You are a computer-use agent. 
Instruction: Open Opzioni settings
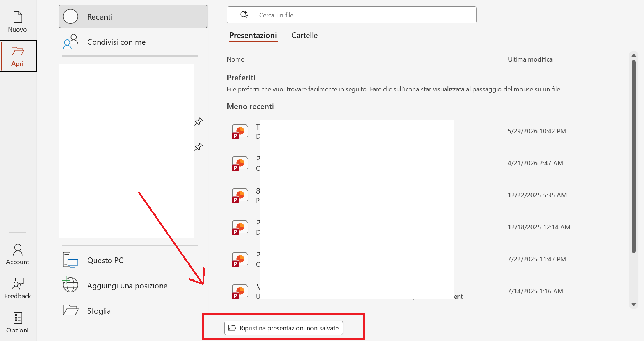(17, 323)
